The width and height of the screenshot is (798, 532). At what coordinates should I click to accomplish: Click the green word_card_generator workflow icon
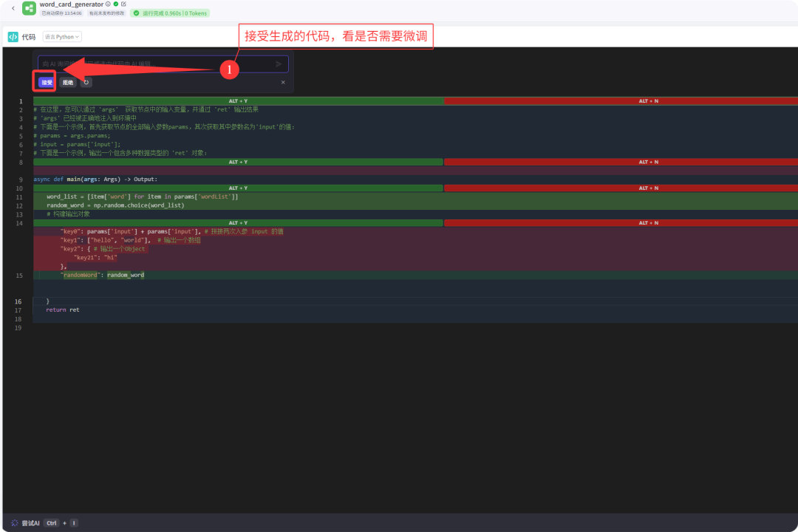(x=29, y=8)
